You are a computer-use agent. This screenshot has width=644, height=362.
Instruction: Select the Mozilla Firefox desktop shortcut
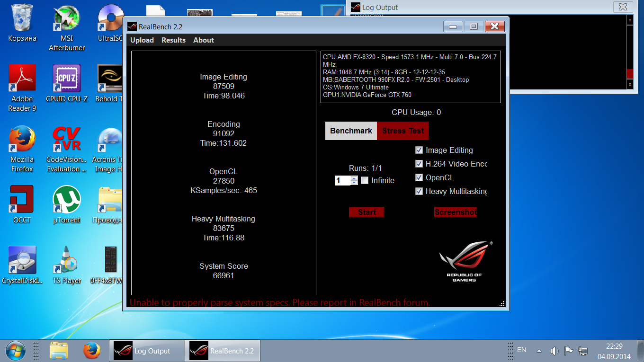22,149
